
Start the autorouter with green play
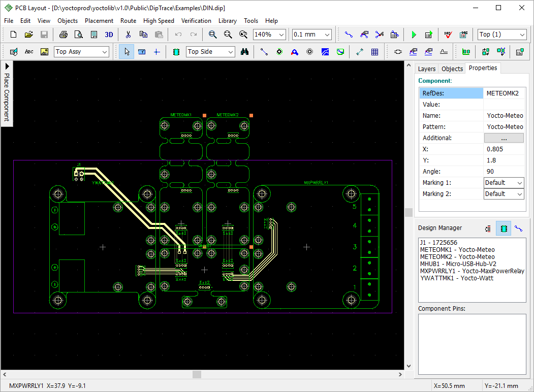[414, 35]
